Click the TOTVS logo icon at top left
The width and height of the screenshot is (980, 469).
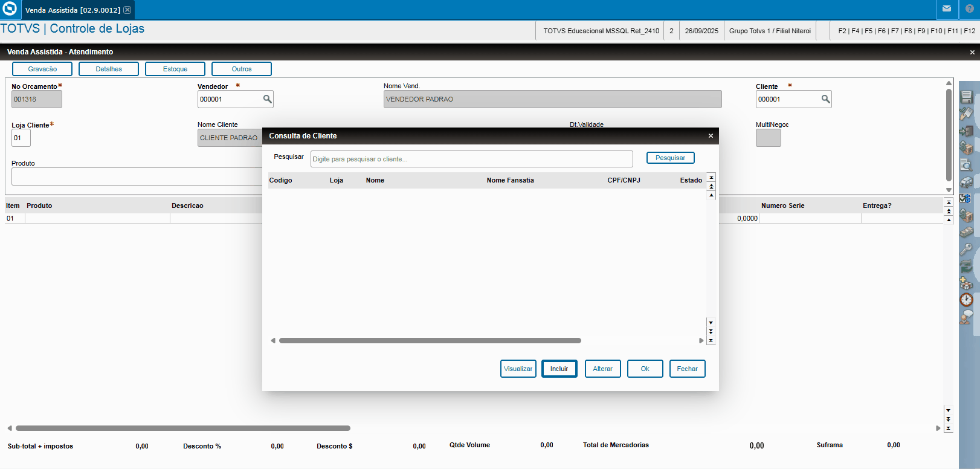pos(10,9)
